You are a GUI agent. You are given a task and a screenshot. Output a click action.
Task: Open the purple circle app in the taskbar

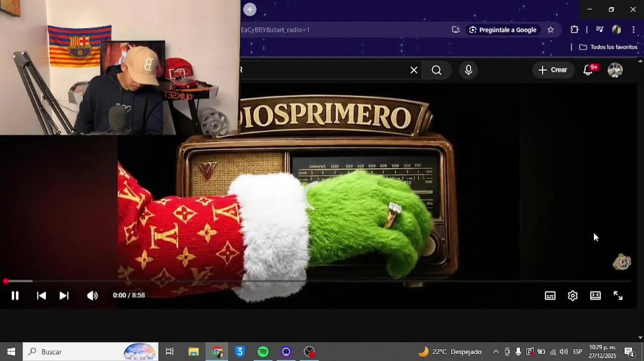click(286, 351)
